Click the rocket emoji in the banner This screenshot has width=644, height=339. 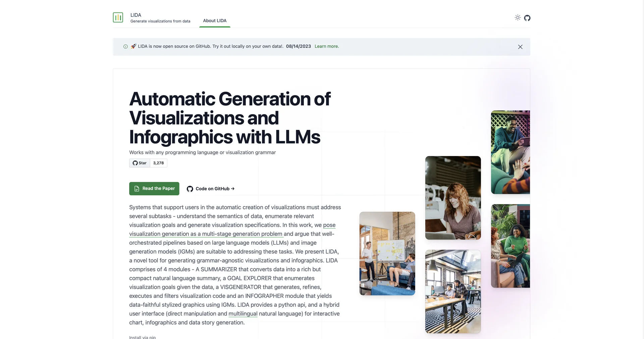point(133,46)
